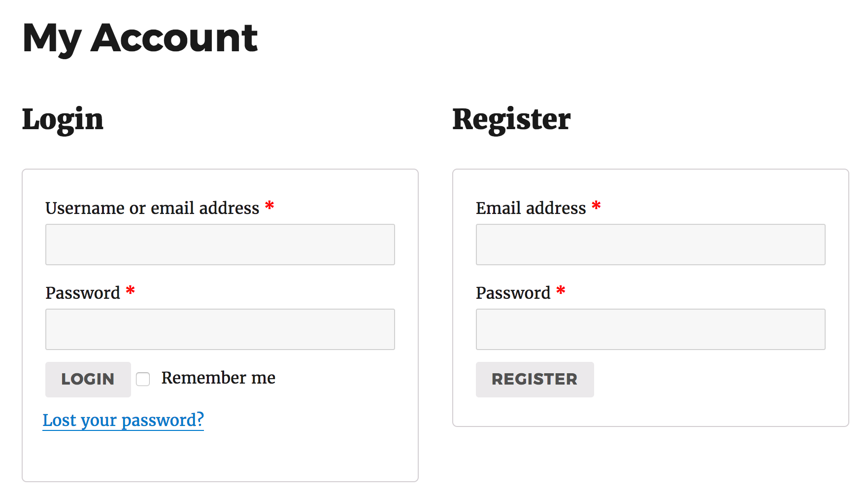Click the Remember me label text
The width and height of the screenshot is (868, 496).
(x=218, y=378)
